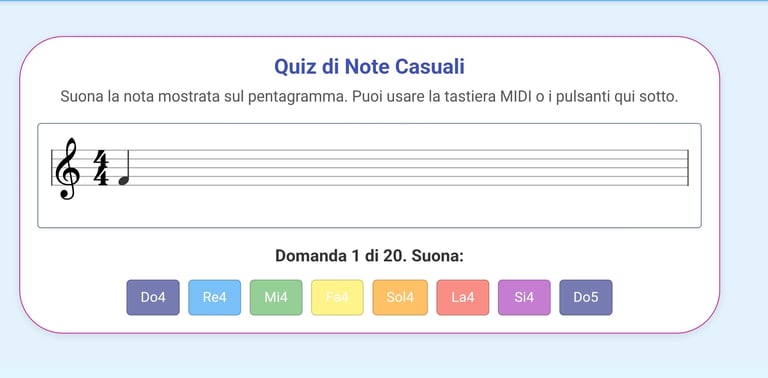
Task: Click the treble clef symbol on the staff
Action: tap(66, 169)
